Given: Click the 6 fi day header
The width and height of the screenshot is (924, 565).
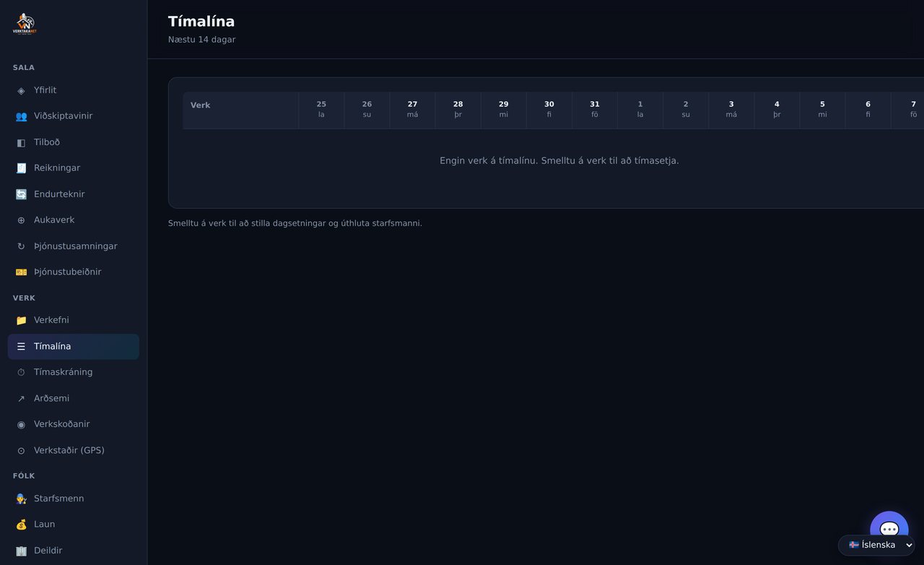Looking at the screenshot, I should coord(868,110).
